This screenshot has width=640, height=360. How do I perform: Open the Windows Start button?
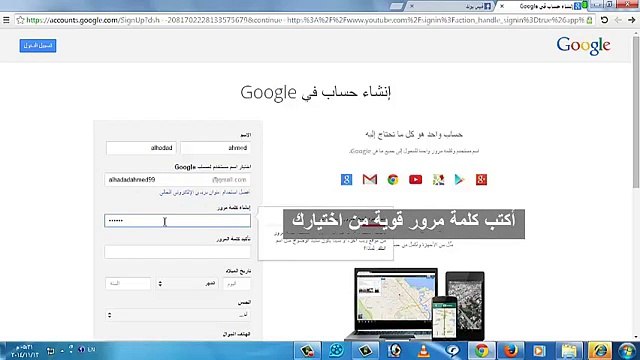627,351
